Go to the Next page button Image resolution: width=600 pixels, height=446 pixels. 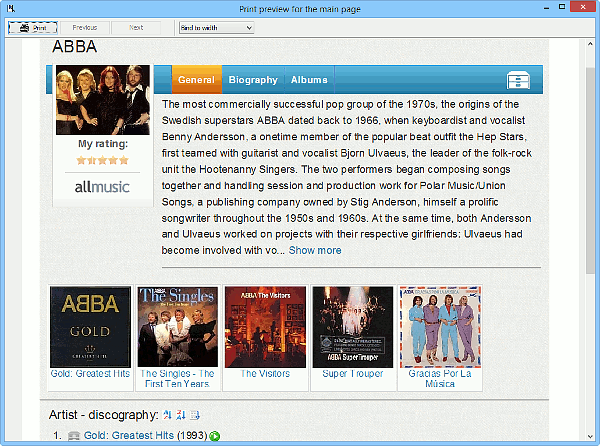(x=136, y=28)
